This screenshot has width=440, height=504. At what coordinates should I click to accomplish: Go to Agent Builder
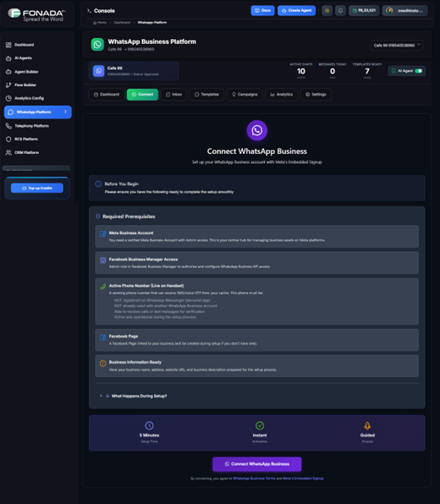22,72
